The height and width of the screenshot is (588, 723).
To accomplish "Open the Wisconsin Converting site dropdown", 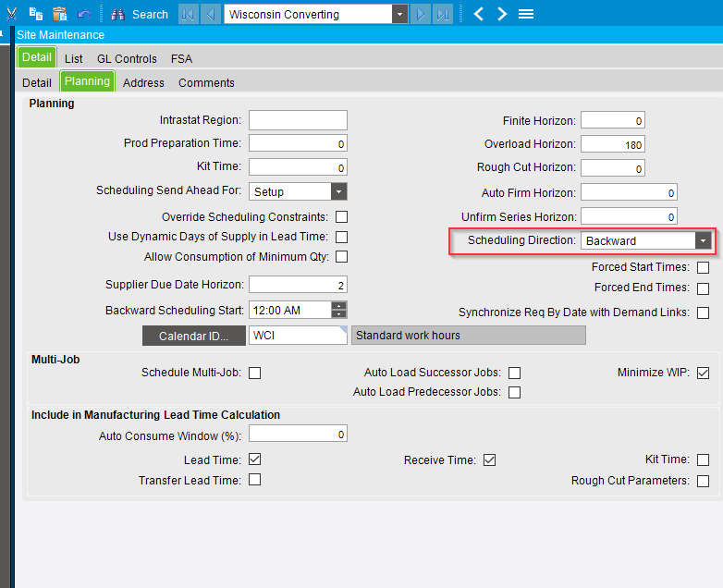I will tap(399, 14).
